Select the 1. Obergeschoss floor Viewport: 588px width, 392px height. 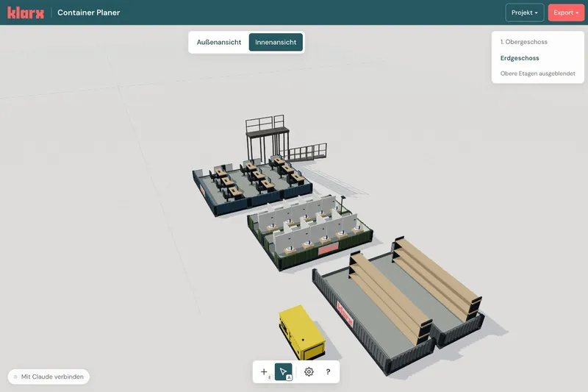click(523, 42)
